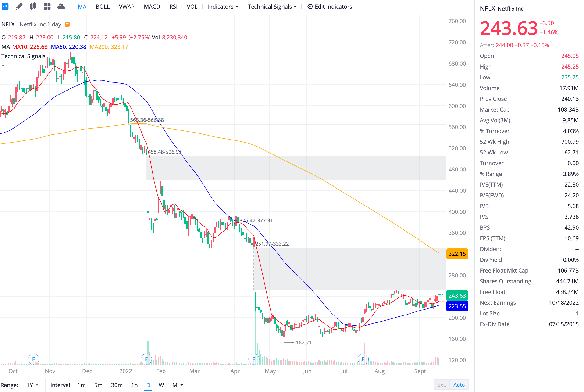Open the Indicators dropdown
Screen dimensions: 584x392
(222, 7)
